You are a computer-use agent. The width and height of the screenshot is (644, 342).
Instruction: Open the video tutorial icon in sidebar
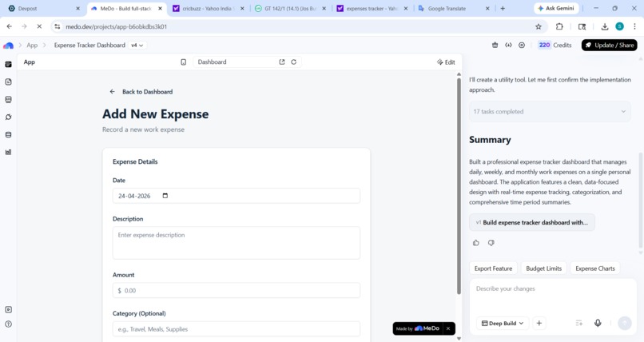pos(8,309)
